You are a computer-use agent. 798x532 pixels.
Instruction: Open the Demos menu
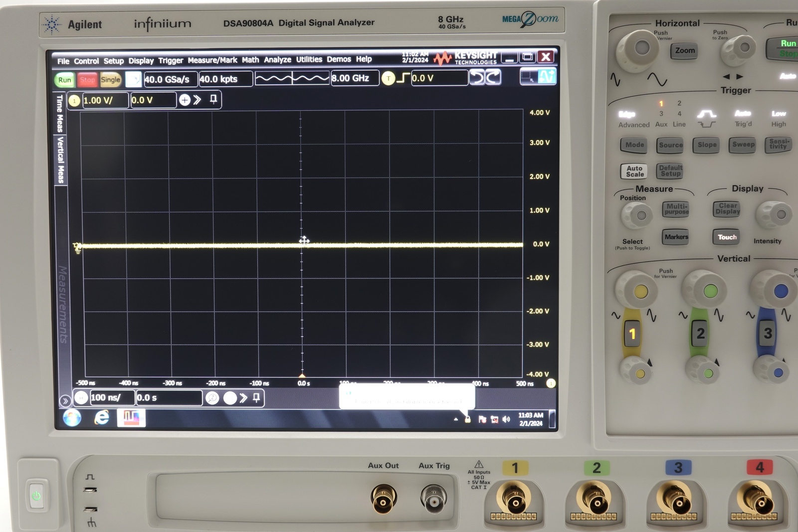[x=339, y=59]
